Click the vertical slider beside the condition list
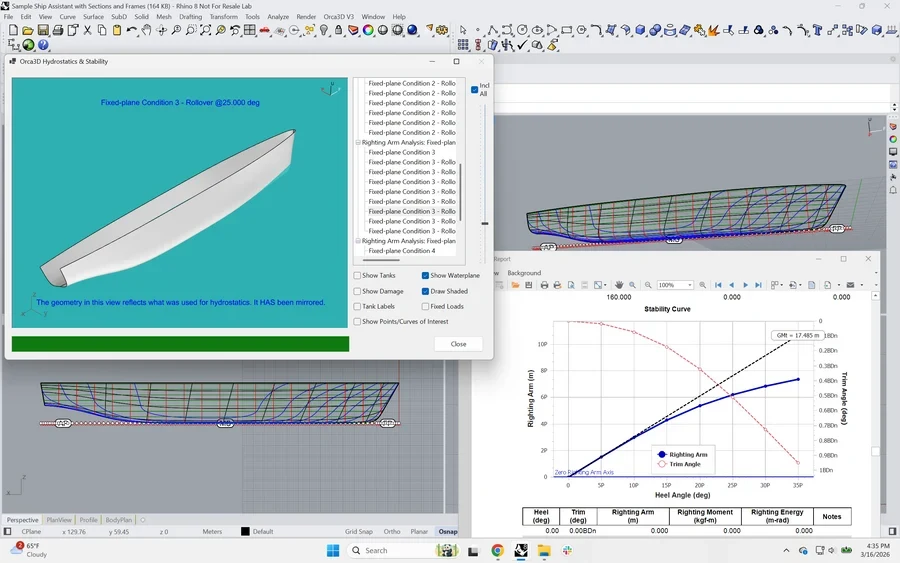Screen dimensions: 900x563 point(485,223)
